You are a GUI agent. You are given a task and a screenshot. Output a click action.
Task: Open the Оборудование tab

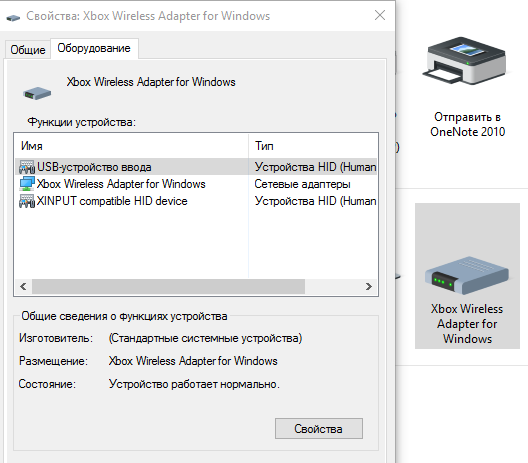[x=94, y=48]
